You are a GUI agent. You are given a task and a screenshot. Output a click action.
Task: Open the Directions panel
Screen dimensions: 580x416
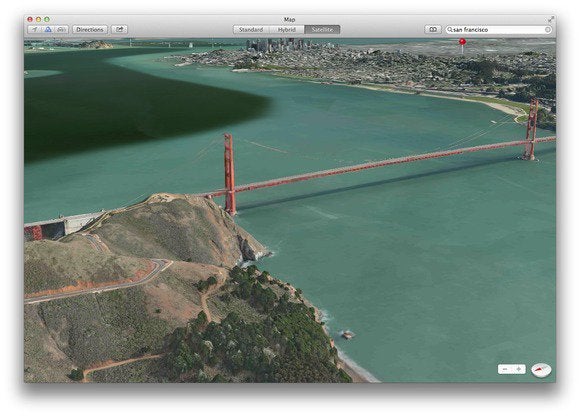90,30
